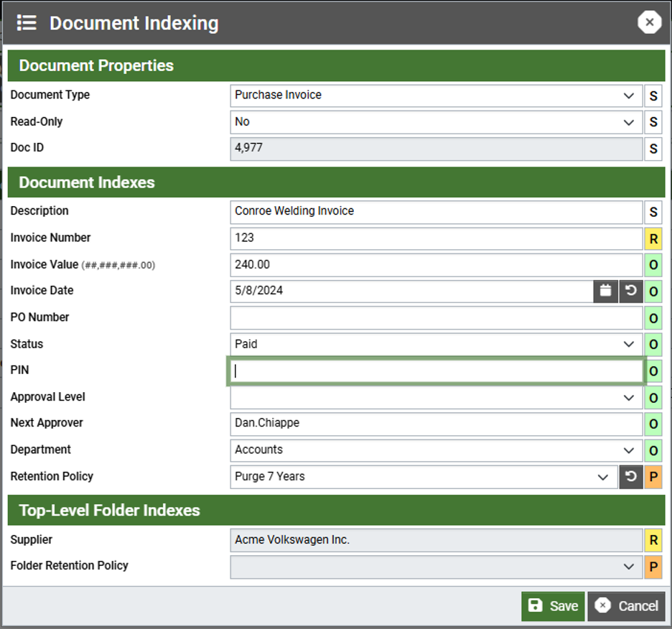Click the Next Approver label
672x629 pixels.
pos(47,423)
